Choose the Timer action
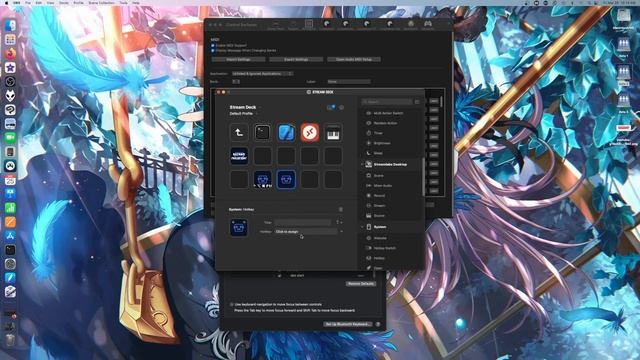This screenshot has width=640, height=360. point(378,133)
